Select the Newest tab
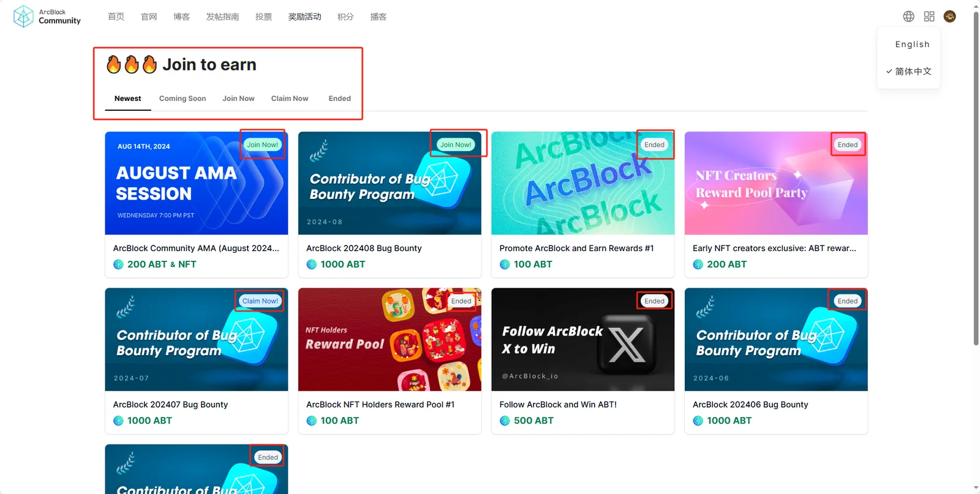The width and height of the screenshot is (980, 494). pyautogui.click(x=128, y=99)
